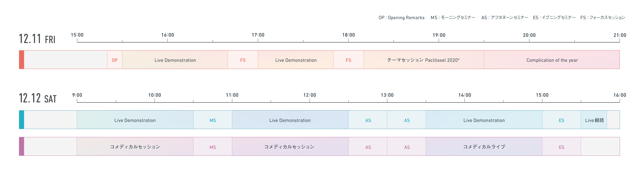Click Friday's FS block just before 17:00
Image resolution: width=644 pixels, height=174 pixels.
click(243, 60)
